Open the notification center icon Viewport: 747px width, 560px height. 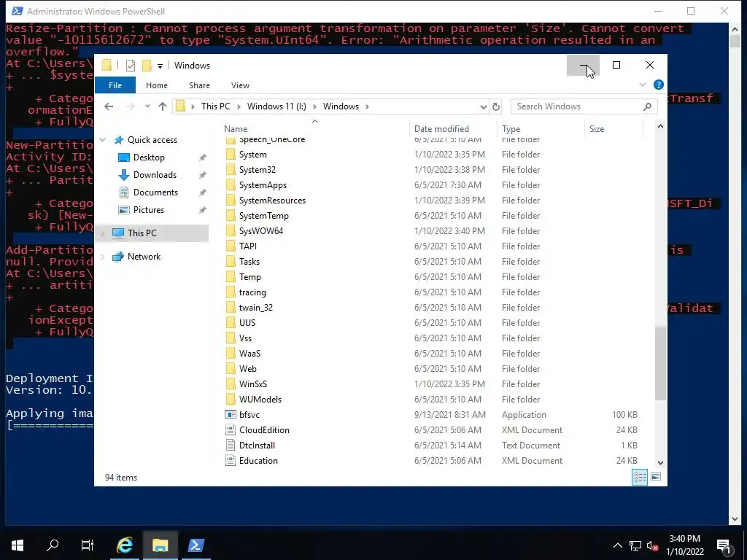[724, 546]
